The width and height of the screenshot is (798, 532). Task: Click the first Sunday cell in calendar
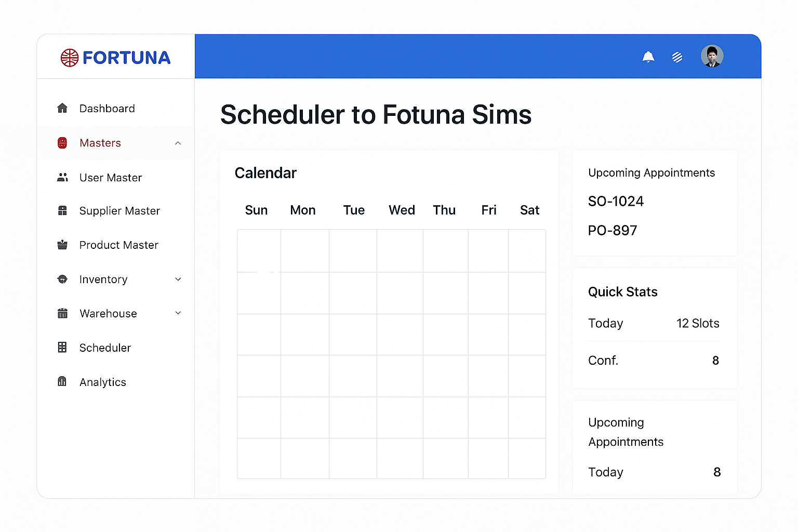click(259, 251)
